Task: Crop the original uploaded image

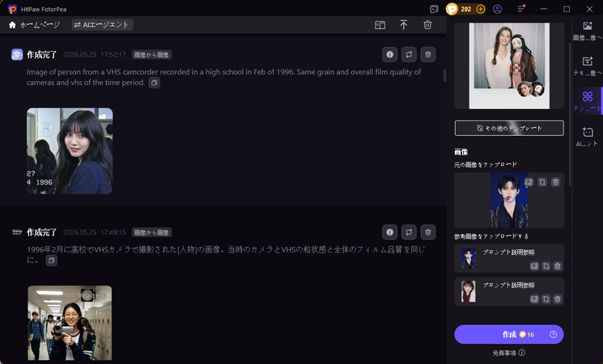Action: (542, 182)
